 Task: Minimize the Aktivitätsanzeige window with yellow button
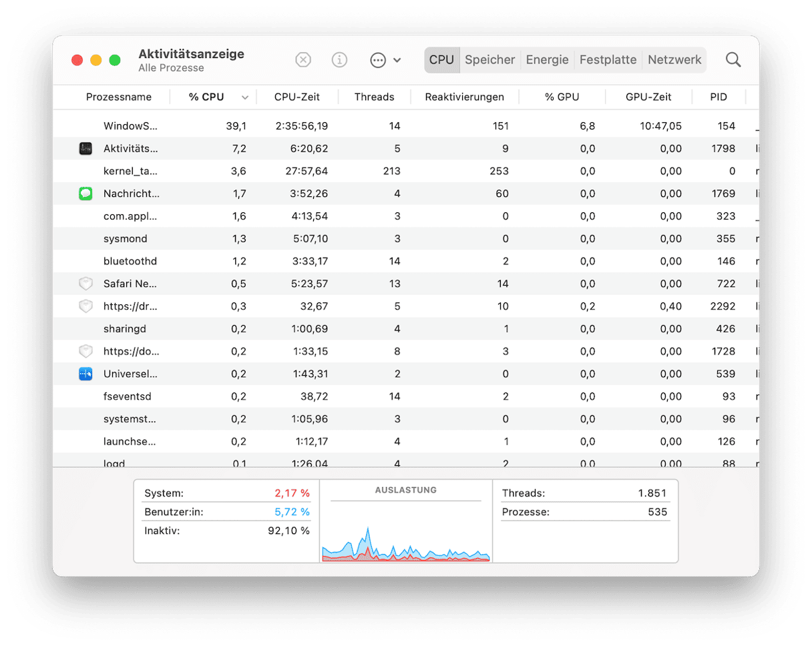coord(96,60)
